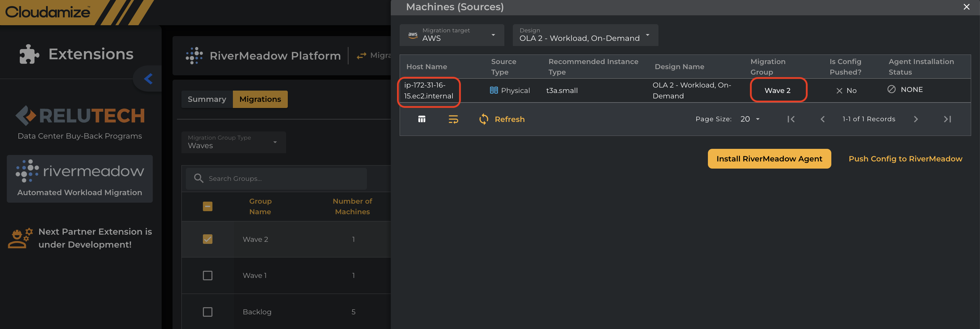980x329 pixels.
Task: Check the Wave 1 group checkbox
Action: pyautogui.click(x=208, y=276)
